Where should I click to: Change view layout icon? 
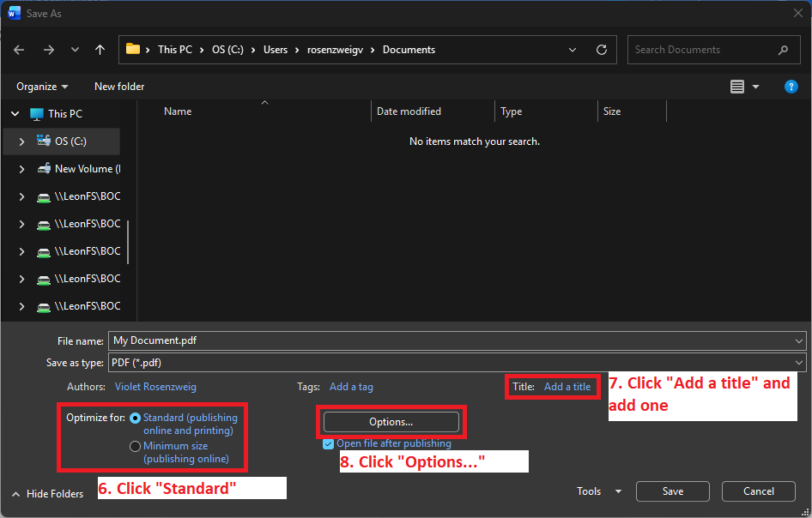(x=737, y=87)
